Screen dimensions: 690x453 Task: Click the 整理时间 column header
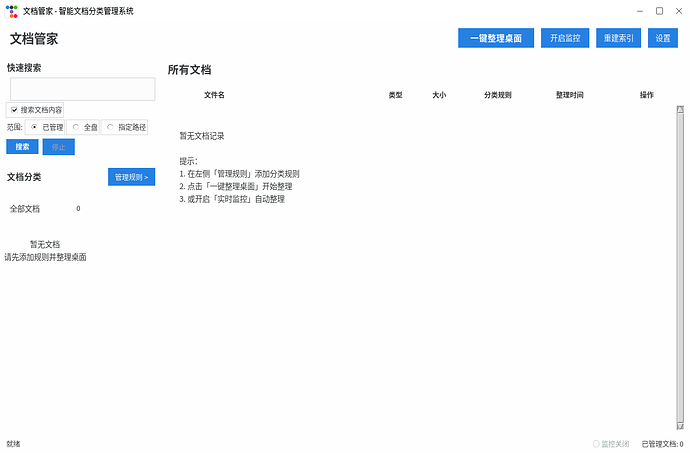[569, 95]
